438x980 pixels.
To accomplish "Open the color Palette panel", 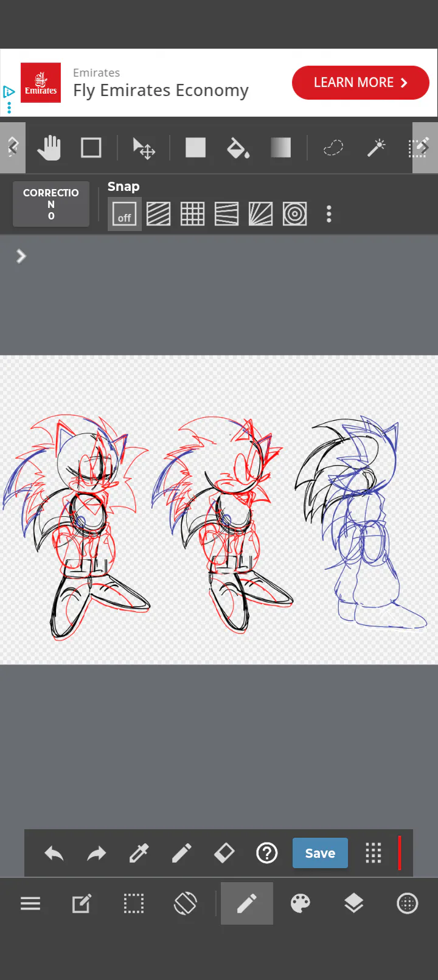I will 301,904.
